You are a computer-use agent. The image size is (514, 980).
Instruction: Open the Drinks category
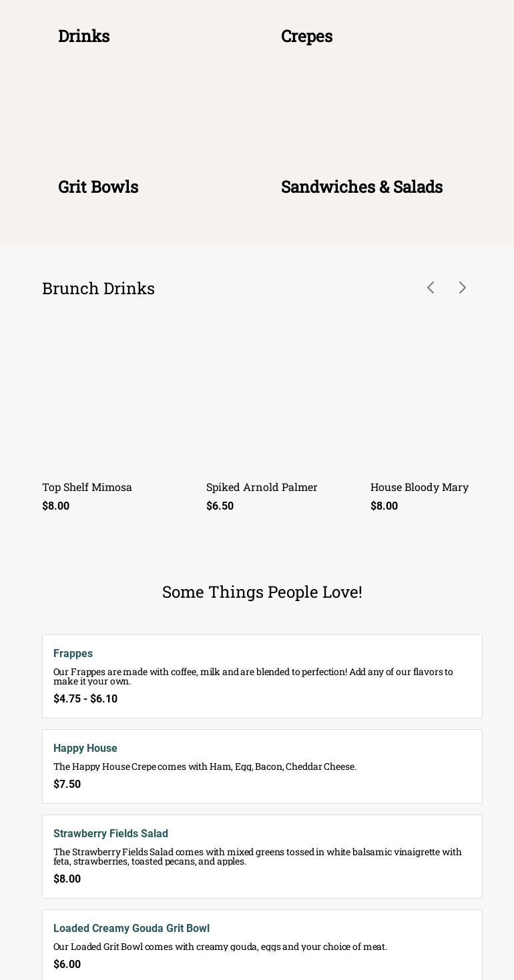[84, 36]
